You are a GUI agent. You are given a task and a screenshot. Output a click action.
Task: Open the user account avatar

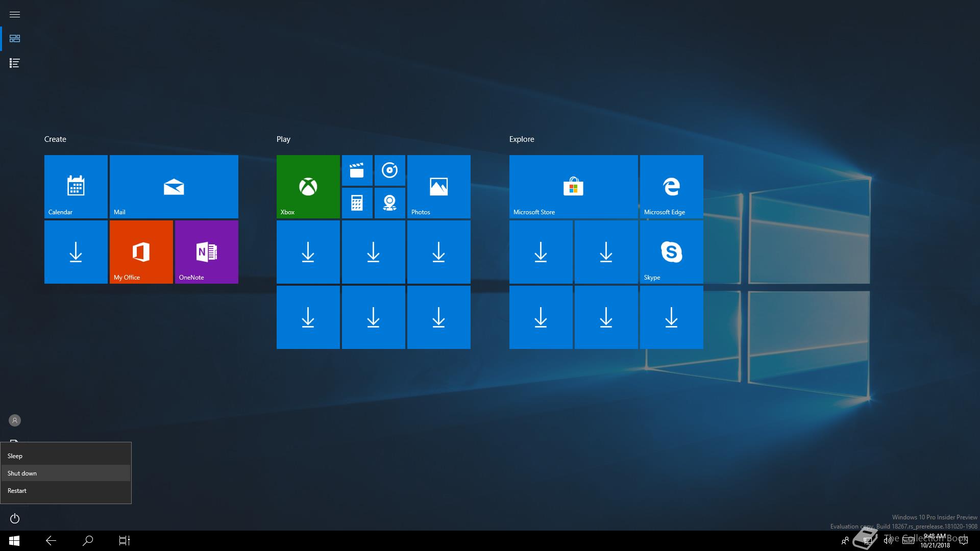point(15,420)
